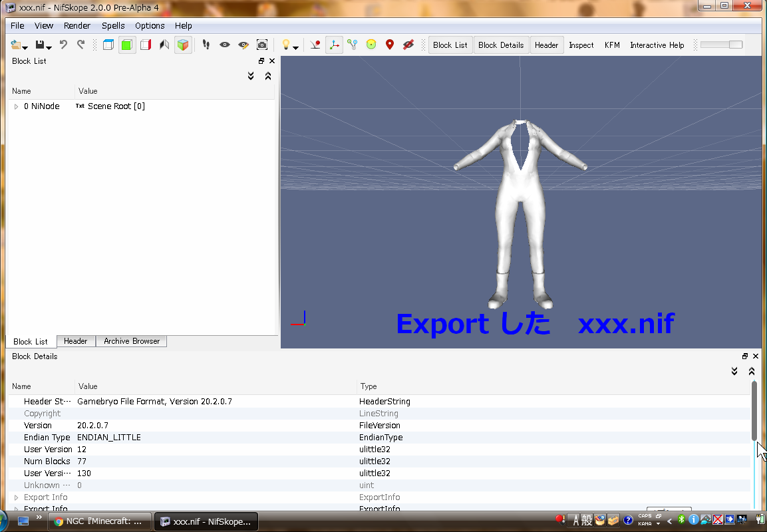This screenshot has height=532, width=767.
Task: Toggle Block List panel from toolbar
Action: [450, 45]
